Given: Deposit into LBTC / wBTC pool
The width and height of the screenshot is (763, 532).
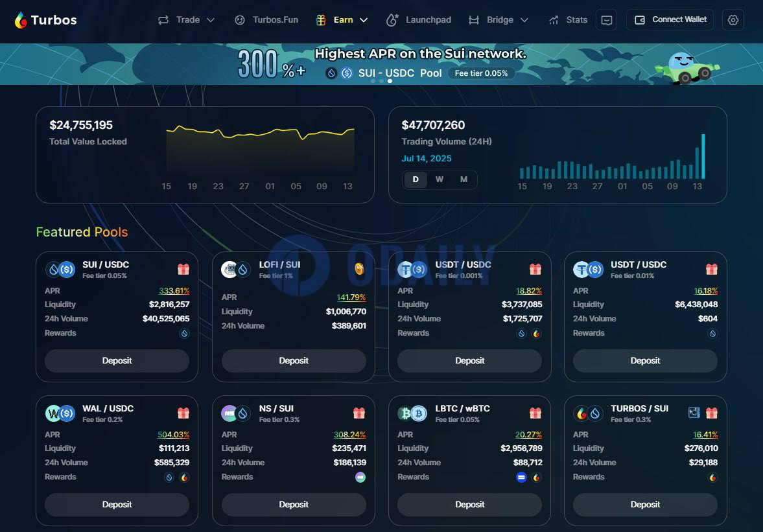Looking at the screenshot, I should tap(469, 505).
